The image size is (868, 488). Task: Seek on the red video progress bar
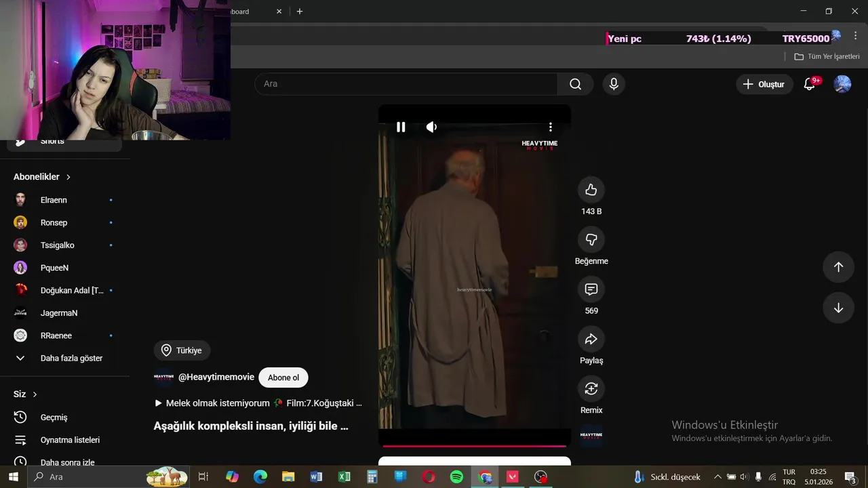475,446
